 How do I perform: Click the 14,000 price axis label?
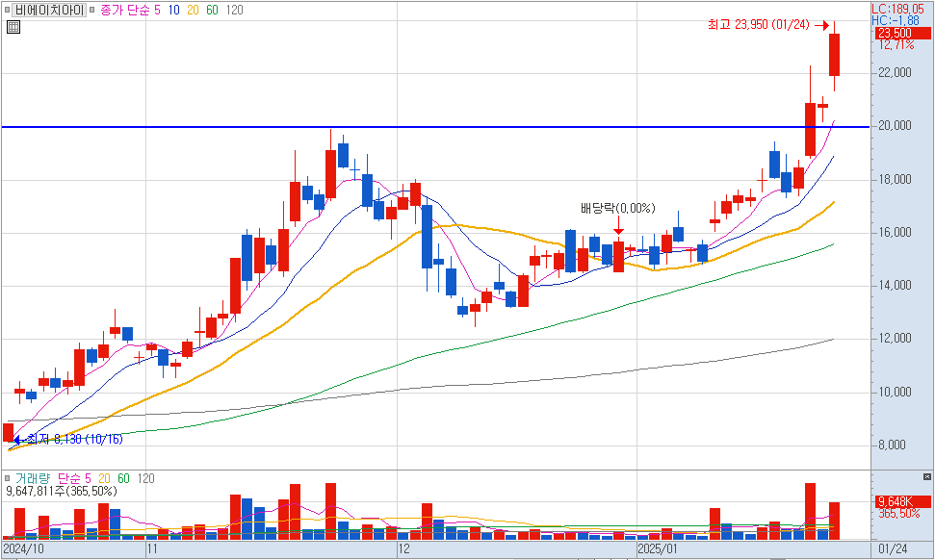895,286
